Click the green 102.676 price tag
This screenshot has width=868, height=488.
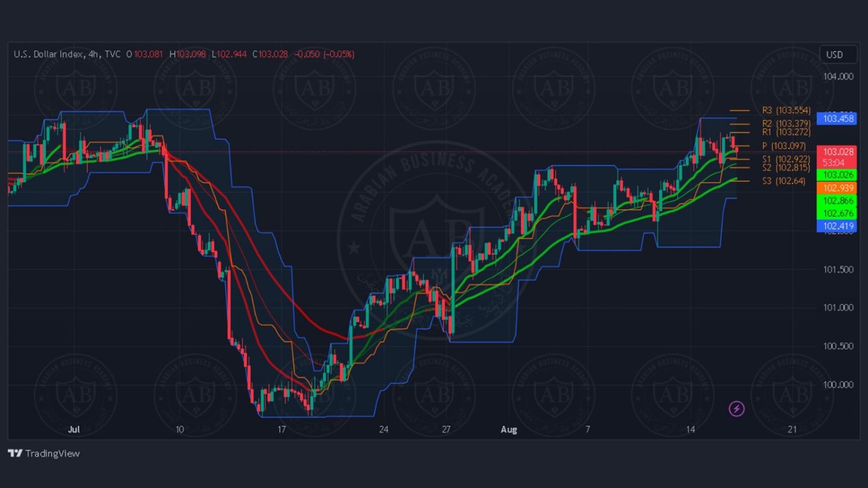(x=837, y=213)
